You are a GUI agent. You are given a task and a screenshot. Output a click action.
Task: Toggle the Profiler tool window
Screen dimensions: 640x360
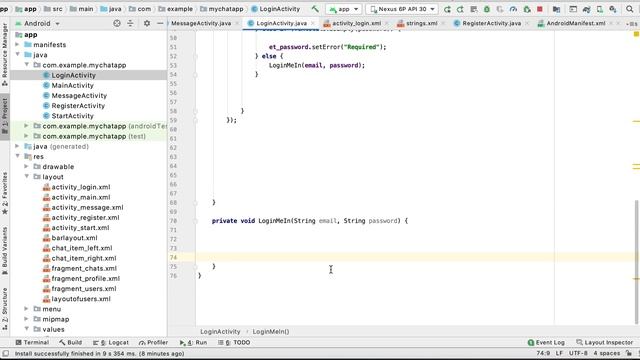153,342
